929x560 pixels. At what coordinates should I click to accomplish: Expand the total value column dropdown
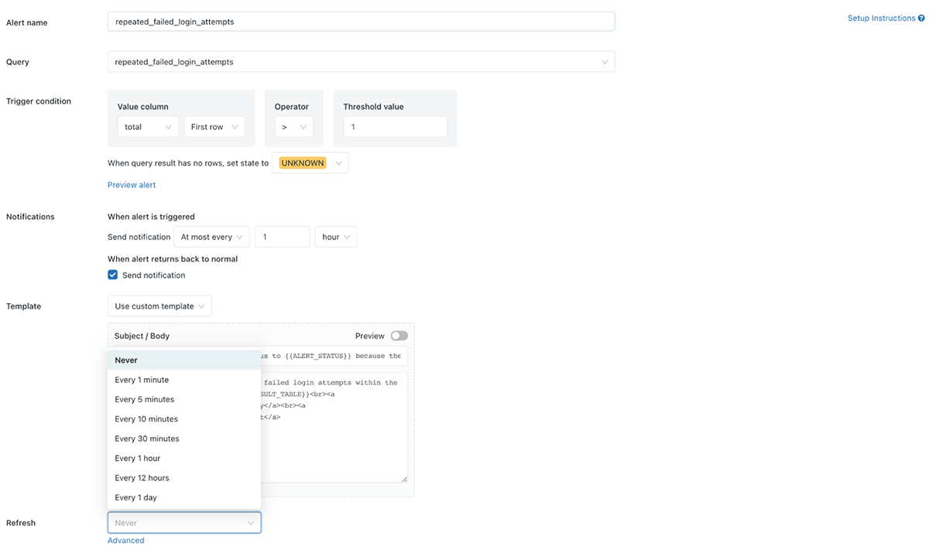coord(148,127)
